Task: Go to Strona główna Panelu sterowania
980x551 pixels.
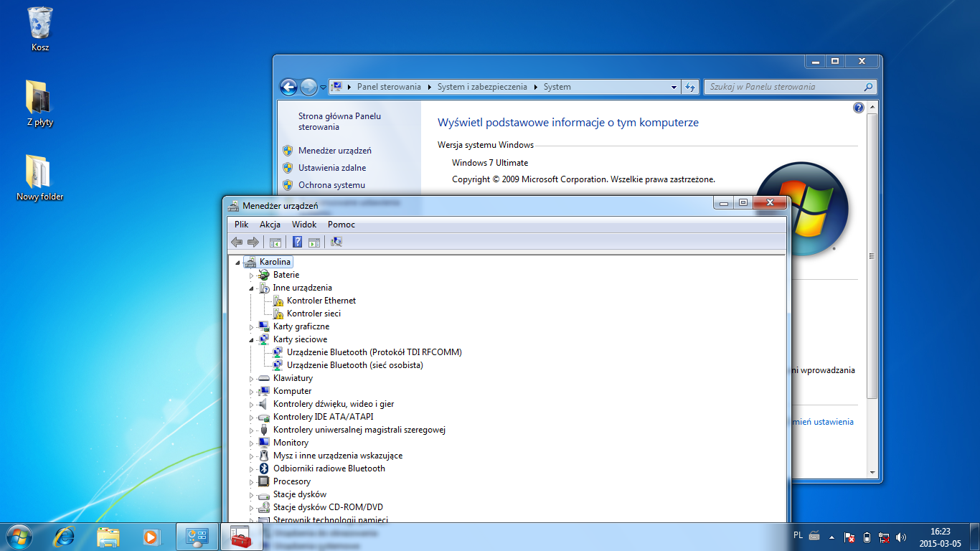Action: [x=340, y=121]
